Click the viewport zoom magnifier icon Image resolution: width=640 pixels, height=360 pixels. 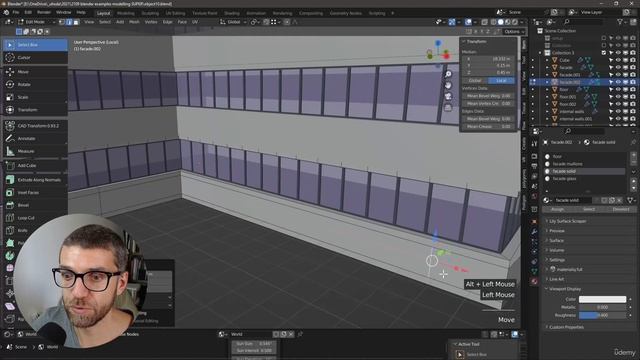pyautogui.click(x=448, y=74)
